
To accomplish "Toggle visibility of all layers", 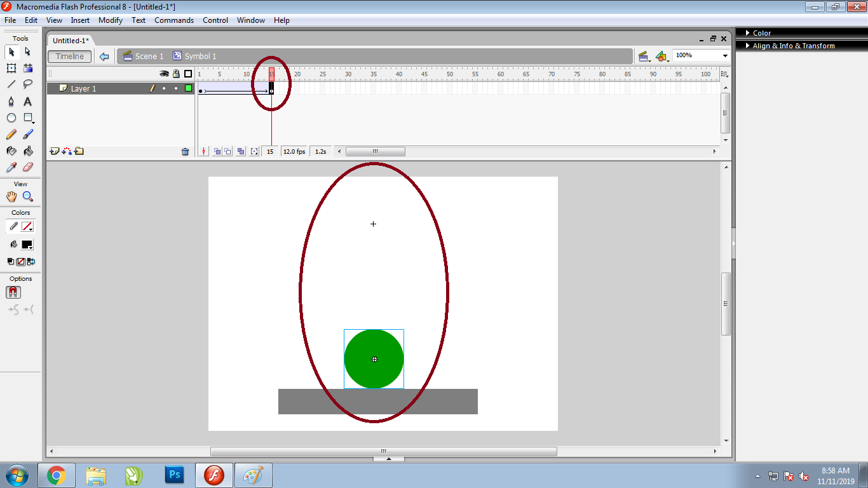I will click(163, 73).
